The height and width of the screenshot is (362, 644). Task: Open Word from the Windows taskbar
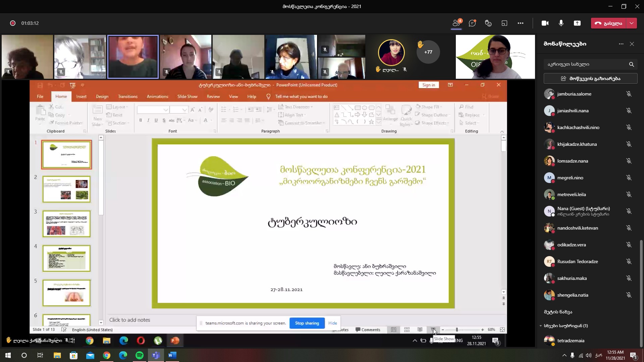(x=172, y=355)
